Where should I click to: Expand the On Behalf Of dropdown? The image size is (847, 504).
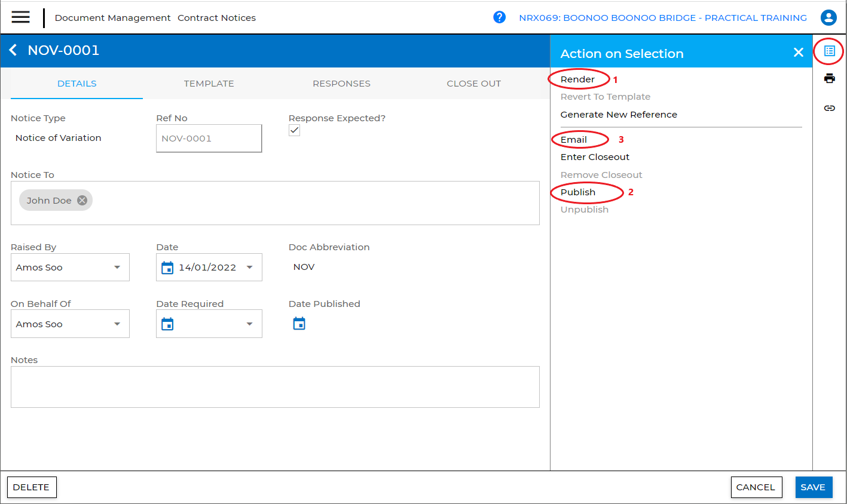tap(117, 324)
